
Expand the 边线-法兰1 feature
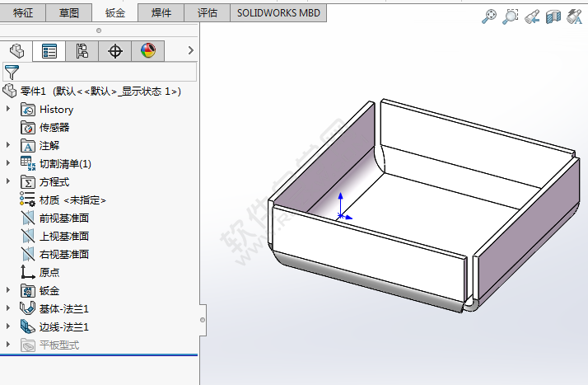click(x=8, y=326)
